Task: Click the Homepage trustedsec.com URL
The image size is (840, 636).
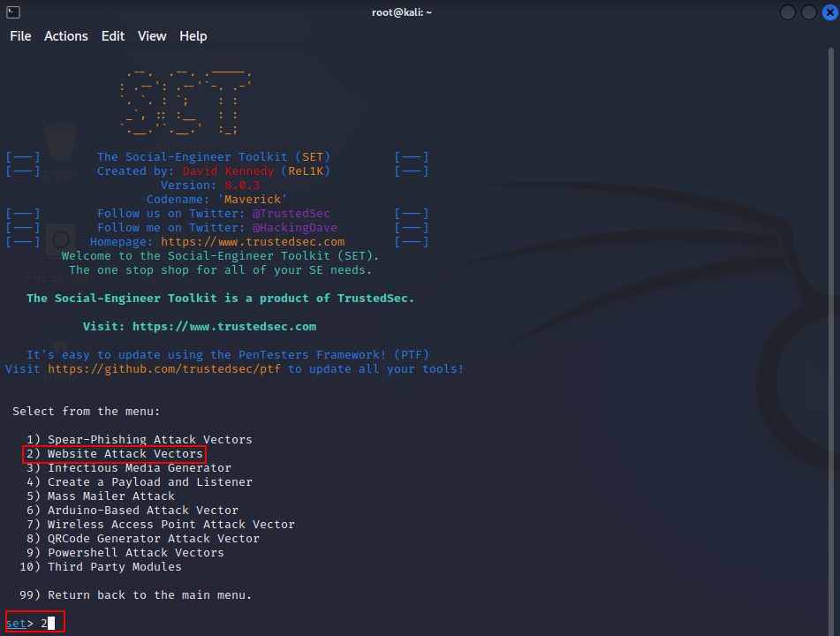Action: click(253, 242)
